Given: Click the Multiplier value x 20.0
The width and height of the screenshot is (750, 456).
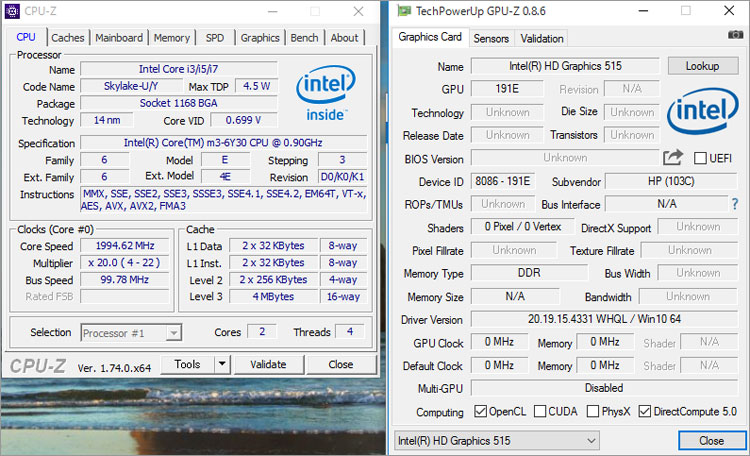Looking at the screenshot, I should [x=125, y=263].
